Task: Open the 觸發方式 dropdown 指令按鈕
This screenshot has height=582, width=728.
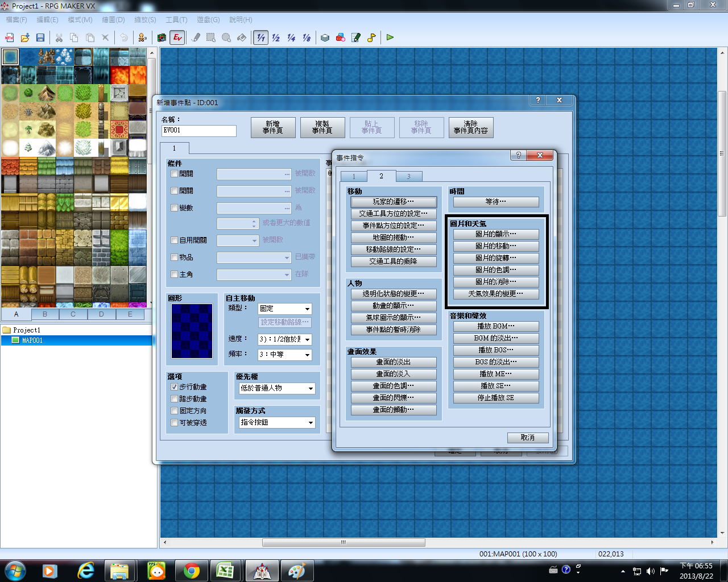Action: click(x=277, y=423)
